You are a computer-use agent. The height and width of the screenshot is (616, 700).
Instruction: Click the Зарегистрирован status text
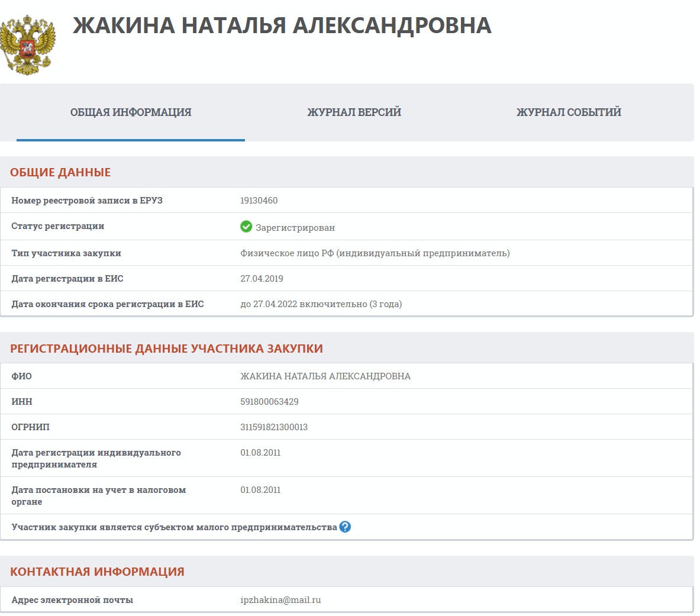pos(295,228)
